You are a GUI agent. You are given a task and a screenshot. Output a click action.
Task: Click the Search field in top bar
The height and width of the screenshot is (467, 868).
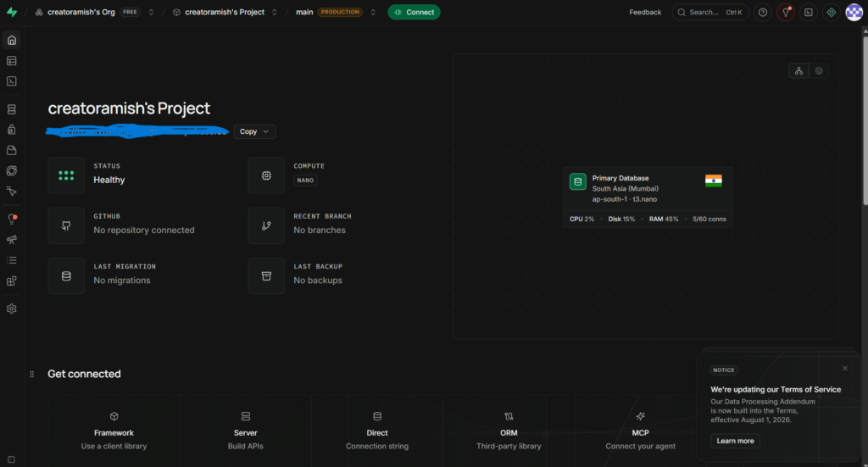710,12
